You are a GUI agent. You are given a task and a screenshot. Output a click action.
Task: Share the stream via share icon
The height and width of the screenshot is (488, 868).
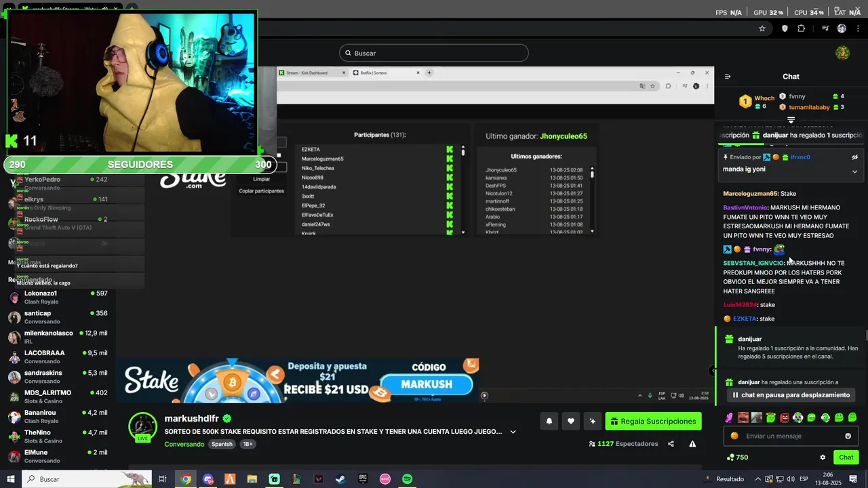[671, 444]
